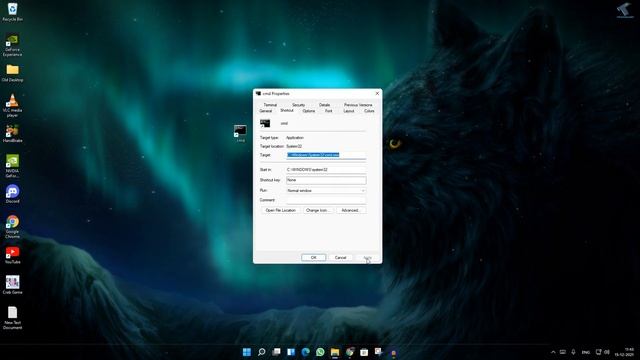Open Chrome from the taskbar

350,352
